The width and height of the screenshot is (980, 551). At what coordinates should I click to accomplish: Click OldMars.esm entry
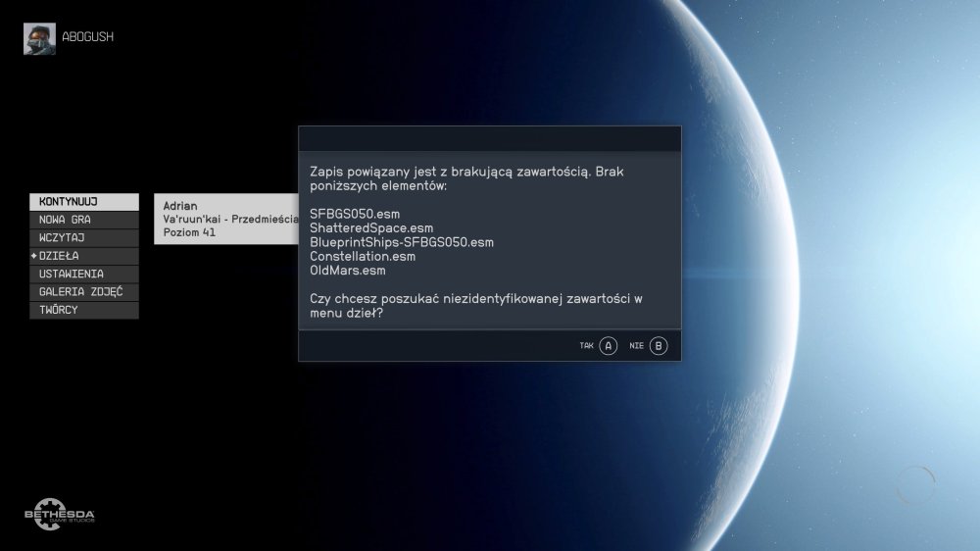pos(348,271)
